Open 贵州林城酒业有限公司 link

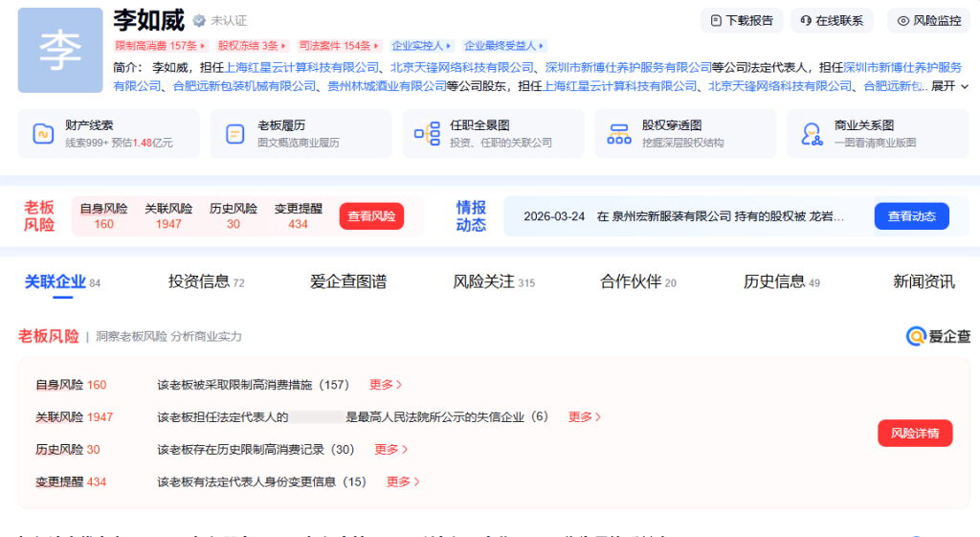[387, 86]
